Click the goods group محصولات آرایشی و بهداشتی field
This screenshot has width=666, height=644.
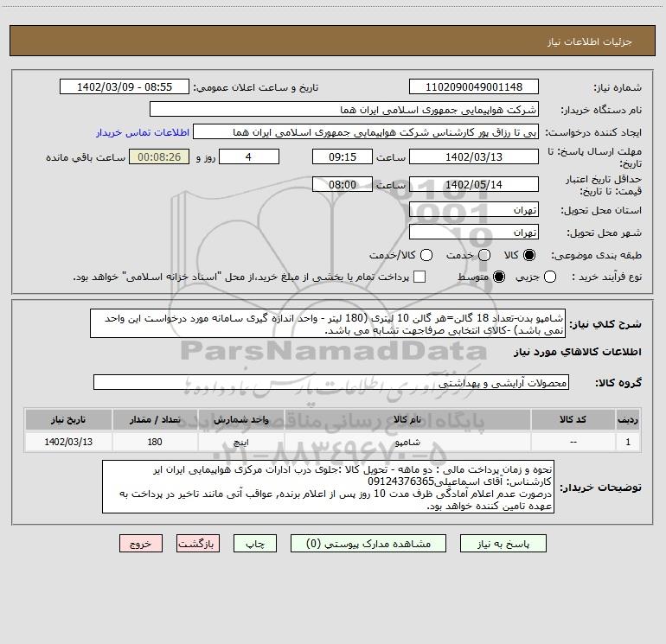(x=331, y=382)
